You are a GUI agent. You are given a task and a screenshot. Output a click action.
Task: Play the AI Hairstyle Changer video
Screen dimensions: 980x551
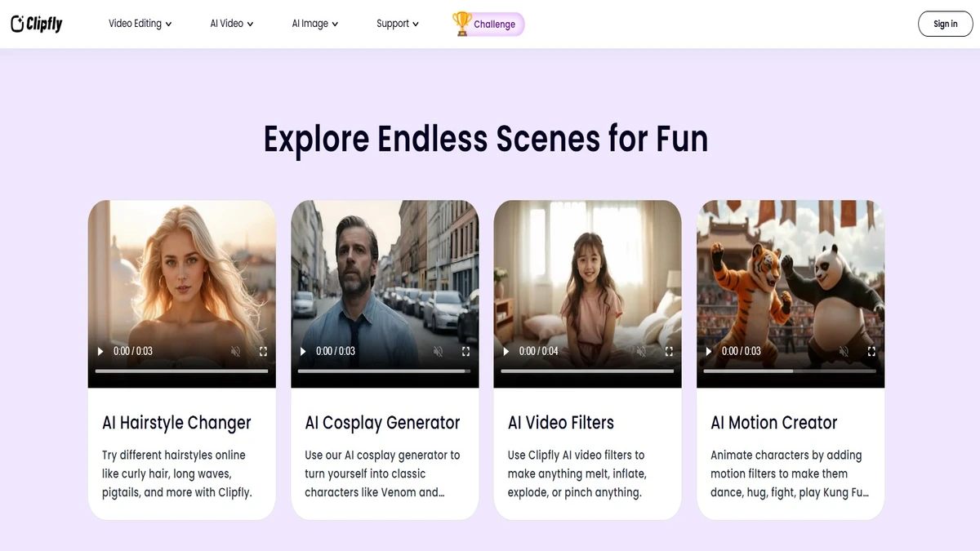click(x=100, y=351)
